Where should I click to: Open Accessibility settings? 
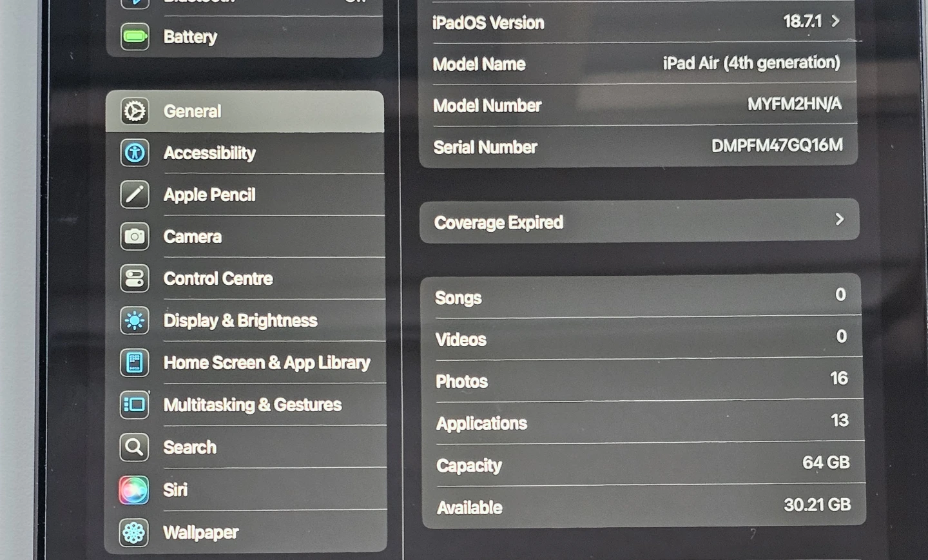pyautogui.click(x=245, y=153)
